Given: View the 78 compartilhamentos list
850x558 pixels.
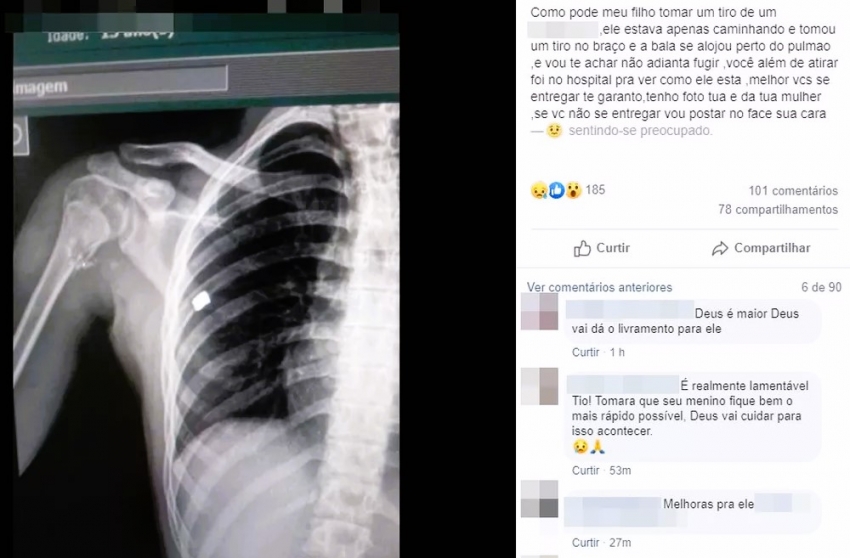Looking at the screenshot, I should [778, 209].
